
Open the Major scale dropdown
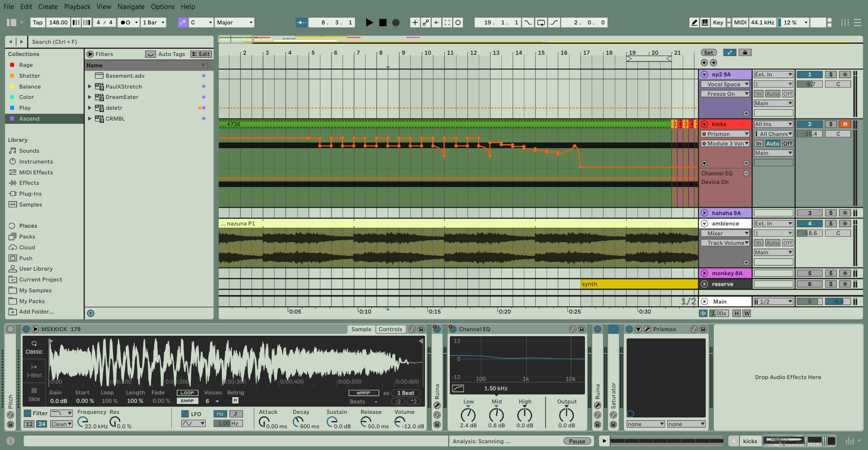pyautogui.click(x=235, y=23)
